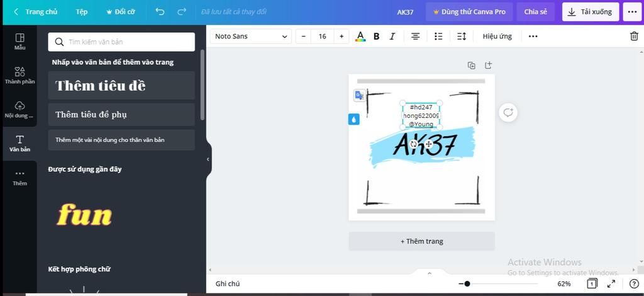This screenshot has width=644, height=296.
Task: Redo the last undone change
Action: coord(182,12)
